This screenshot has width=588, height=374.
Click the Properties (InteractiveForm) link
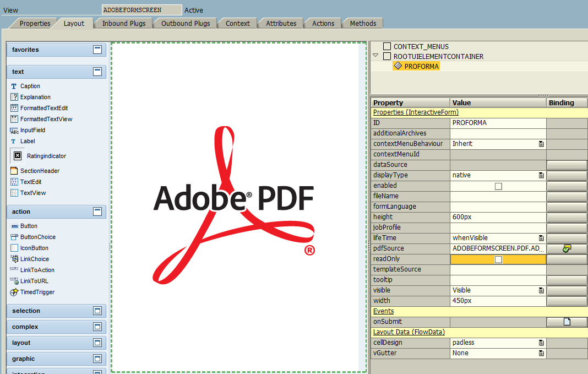416,112
